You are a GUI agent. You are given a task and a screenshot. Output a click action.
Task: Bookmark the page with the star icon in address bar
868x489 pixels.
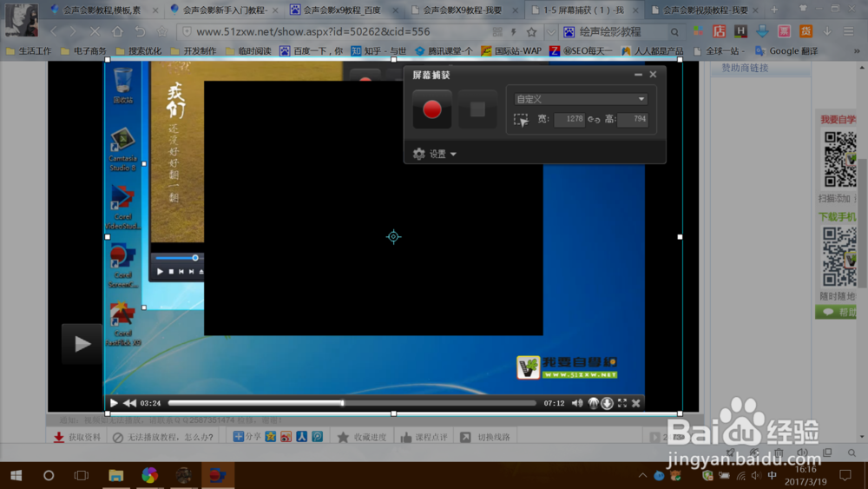tap(531, 32)
